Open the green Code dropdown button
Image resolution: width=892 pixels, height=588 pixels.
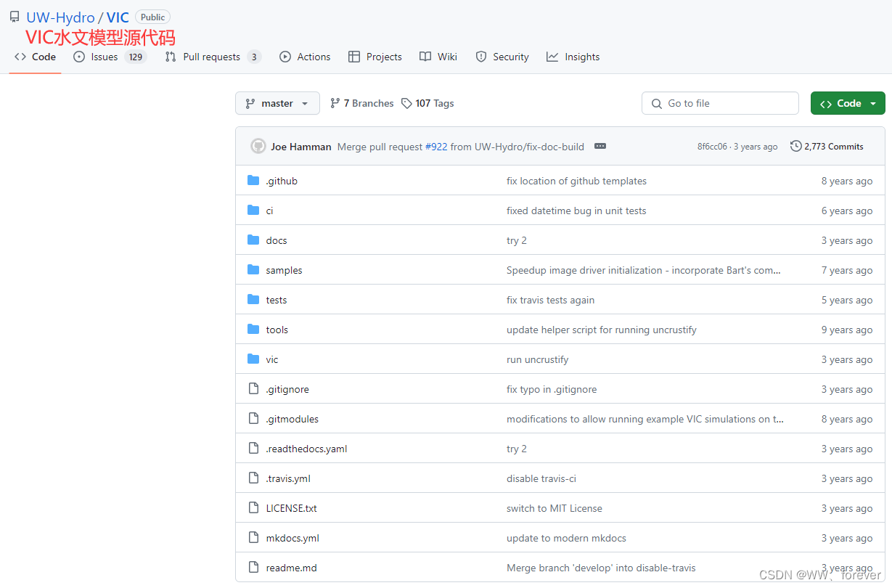(848, 103)
